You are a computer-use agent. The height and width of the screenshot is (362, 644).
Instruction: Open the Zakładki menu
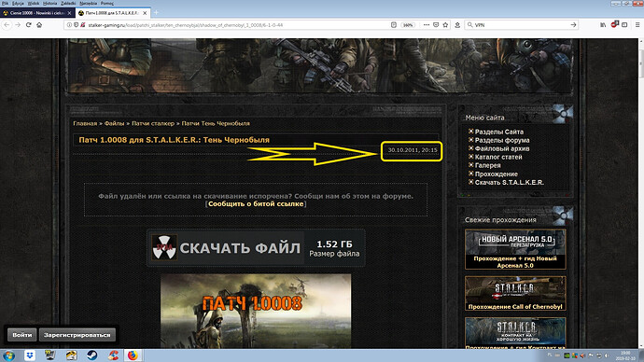click(68, 4)
